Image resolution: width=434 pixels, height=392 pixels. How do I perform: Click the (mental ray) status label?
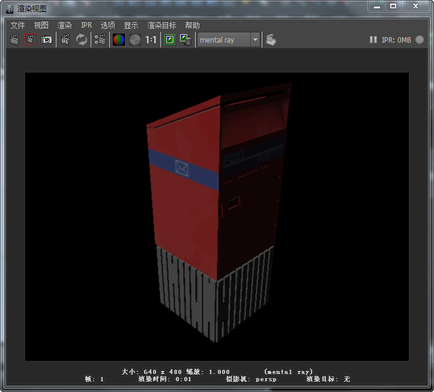(x=288, y=371)
